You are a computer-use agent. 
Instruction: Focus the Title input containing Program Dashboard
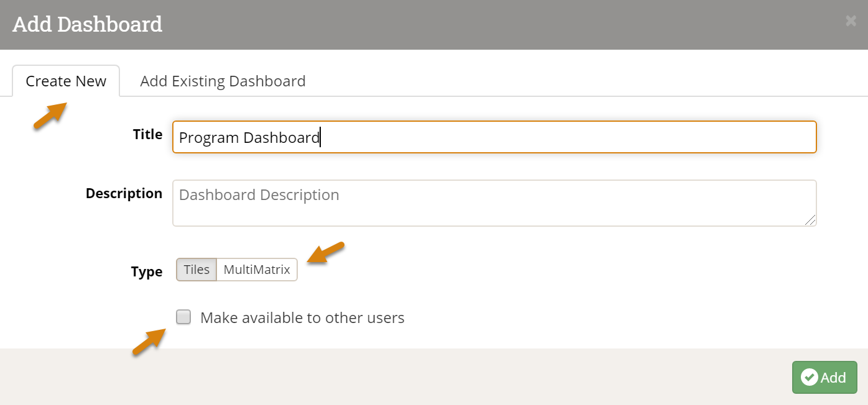click(494, 137)
